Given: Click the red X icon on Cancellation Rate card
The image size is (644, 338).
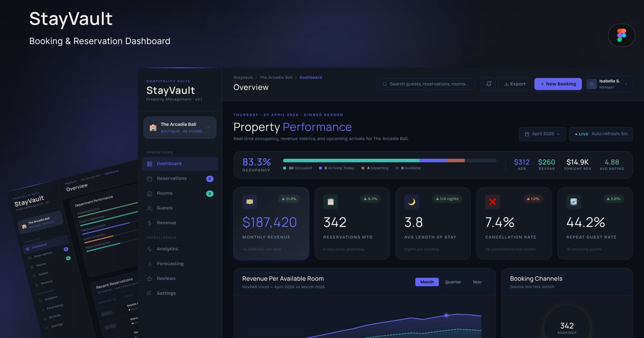Looking at the screenshot, I should [493, 202].
